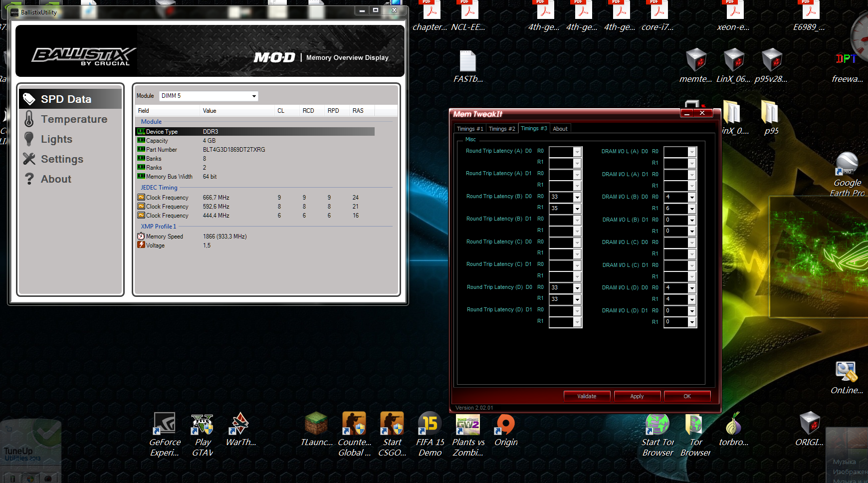Open the SPD Data section in Ballistix
The width and height of the screenshot is (868, 483).
(x=70, y=99)
